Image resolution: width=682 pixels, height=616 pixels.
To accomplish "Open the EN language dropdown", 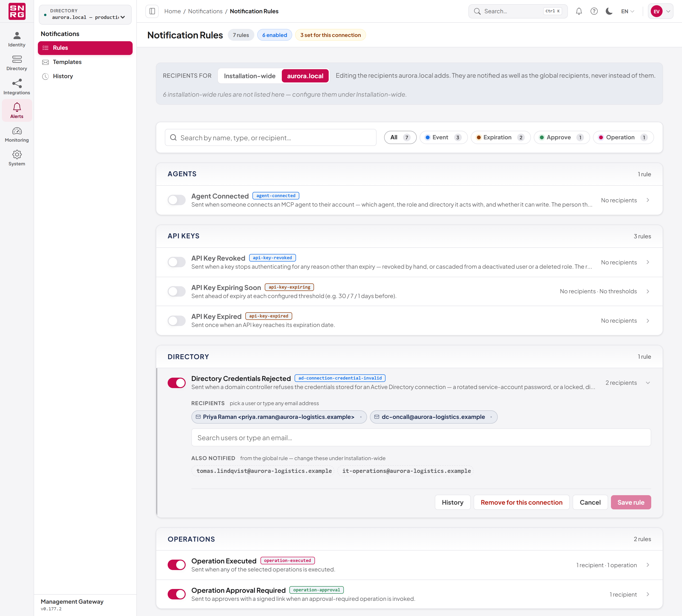I will coord(628,11).
